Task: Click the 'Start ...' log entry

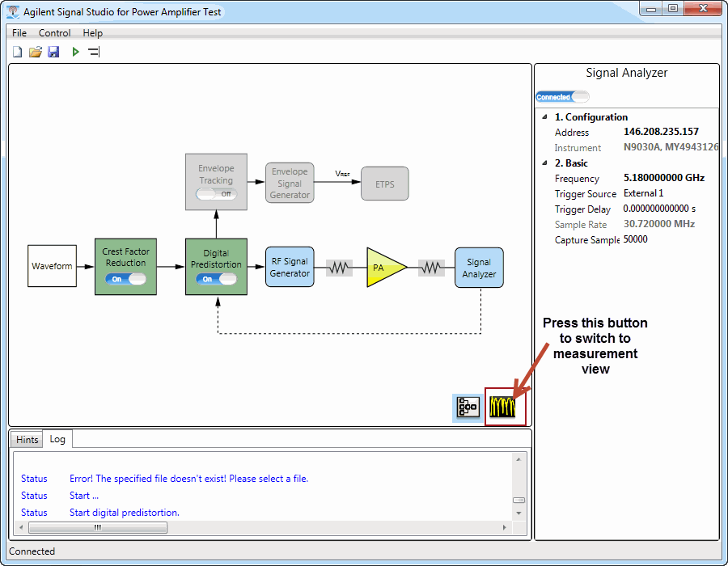Action: (x=84, y=496)
